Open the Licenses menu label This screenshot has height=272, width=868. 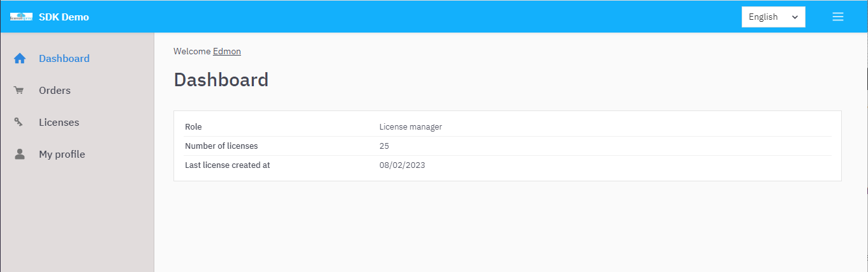pos(59,123)
